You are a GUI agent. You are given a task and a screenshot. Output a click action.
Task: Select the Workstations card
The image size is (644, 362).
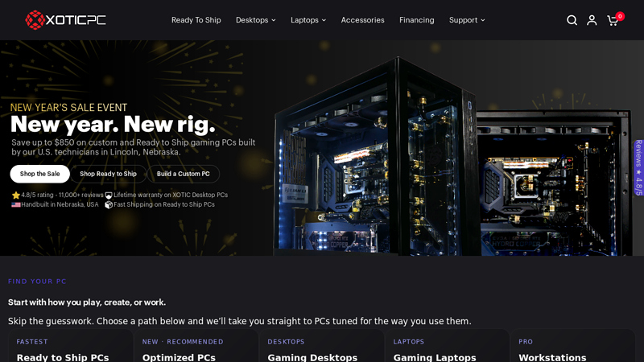coord(573,346)
